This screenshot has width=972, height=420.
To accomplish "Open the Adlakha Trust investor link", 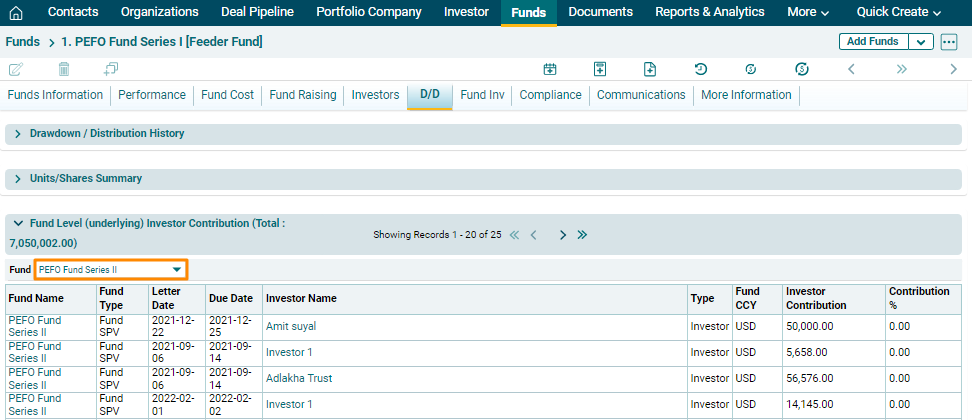I will [x=299, y=379].
